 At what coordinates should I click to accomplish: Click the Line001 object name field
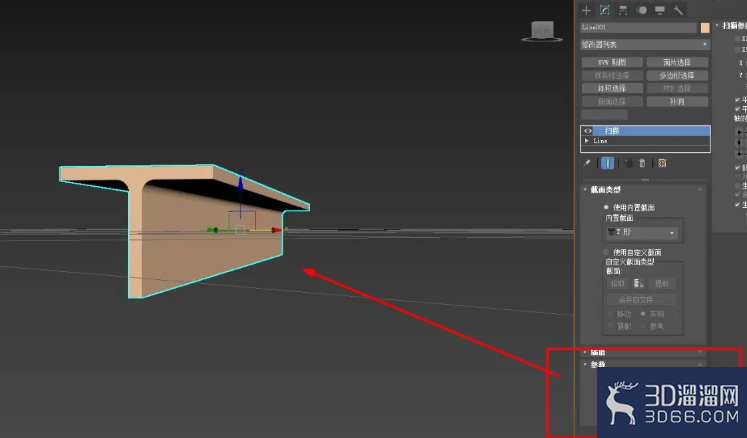coord(638,28)
